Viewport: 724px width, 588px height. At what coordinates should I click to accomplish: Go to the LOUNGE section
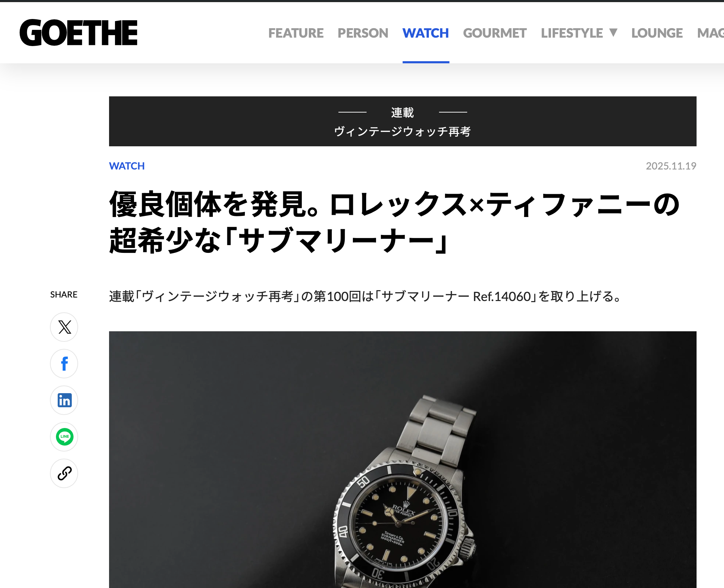point(657,33)
